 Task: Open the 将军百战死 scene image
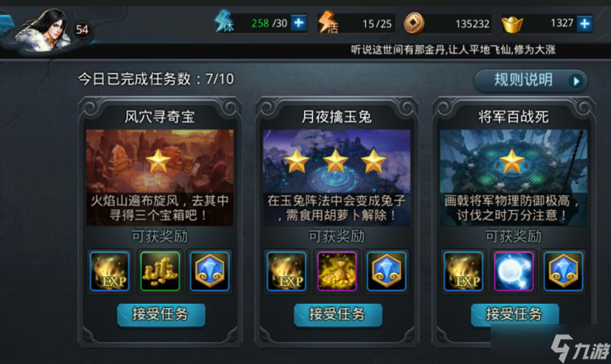(x=513, y=178)
